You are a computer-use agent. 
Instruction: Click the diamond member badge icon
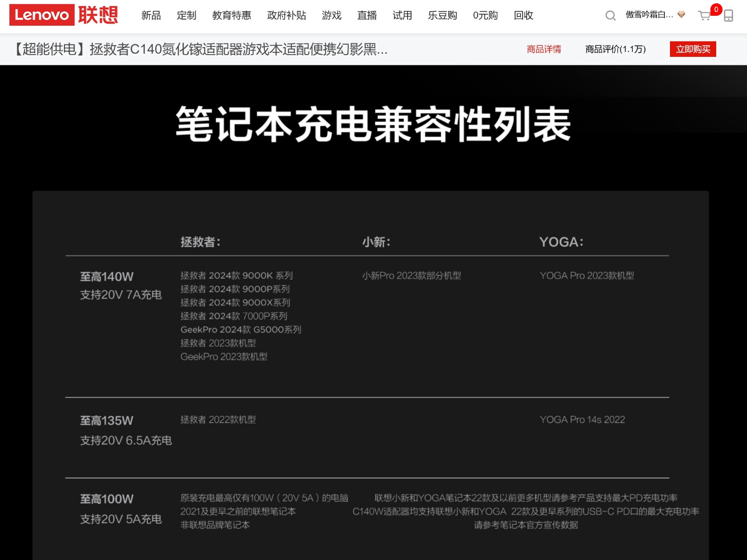coord(682,14)
